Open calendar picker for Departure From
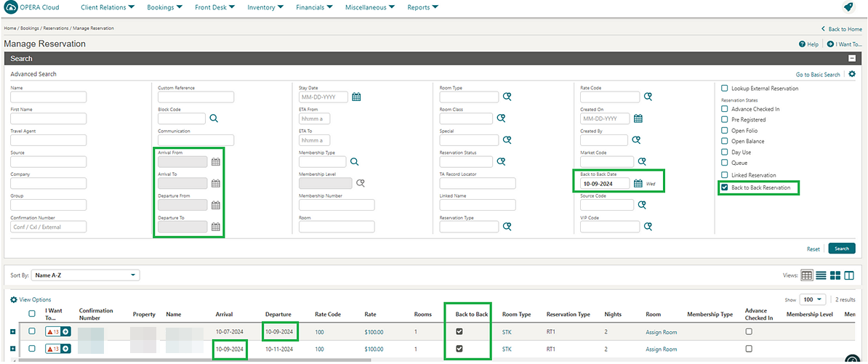This screenshot has width=868, height=364. 216,205
